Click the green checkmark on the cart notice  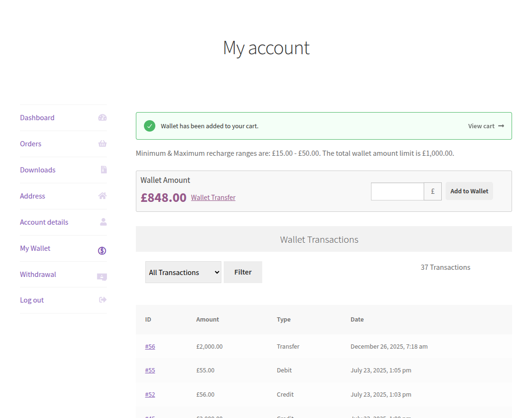coord(150,126)
